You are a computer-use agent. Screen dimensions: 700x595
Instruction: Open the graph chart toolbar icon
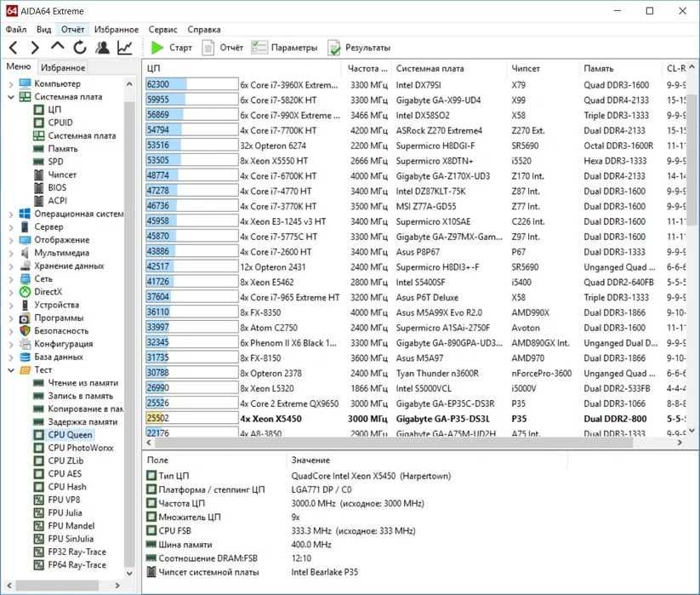[x=124, y=48]
